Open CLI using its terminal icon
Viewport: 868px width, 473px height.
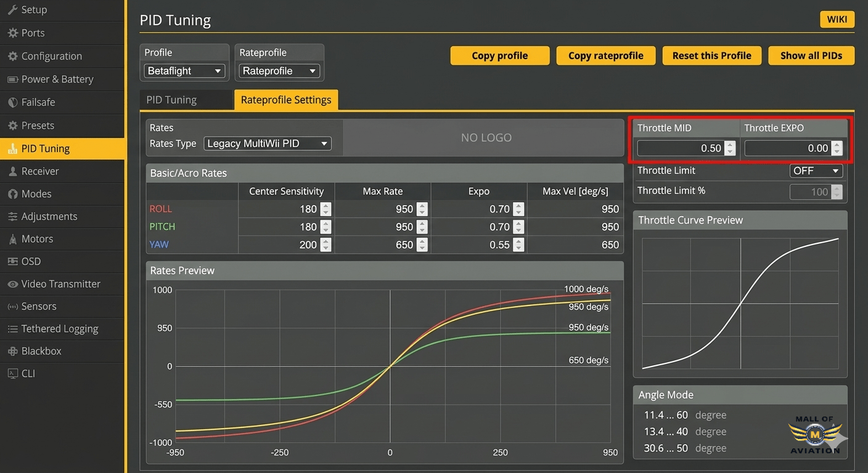pyautogui.click(x=12, y=373)
